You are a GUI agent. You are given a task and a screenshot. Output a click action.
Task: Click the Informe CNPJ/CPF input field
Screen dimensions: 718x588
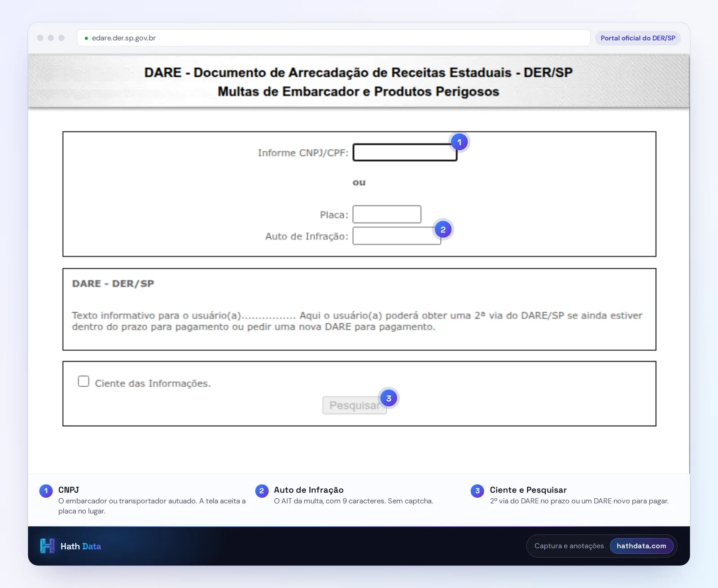point(405,152)
